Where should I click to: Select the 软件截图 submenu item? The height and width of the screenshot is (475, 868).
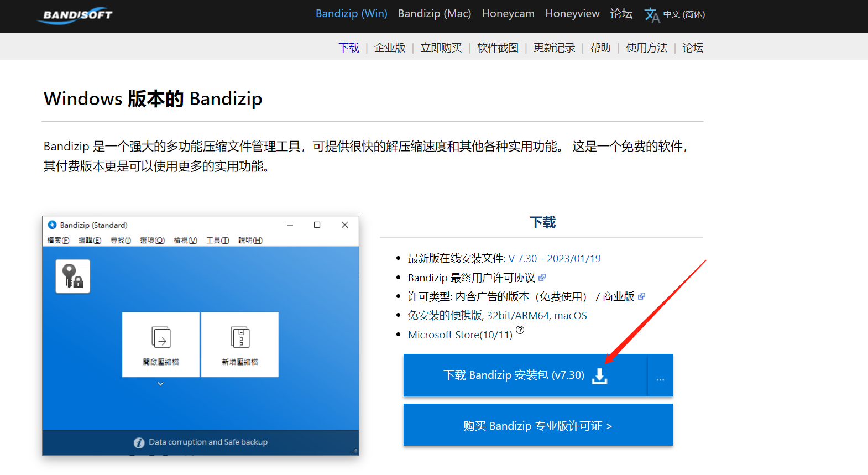(x=498, y=48)
